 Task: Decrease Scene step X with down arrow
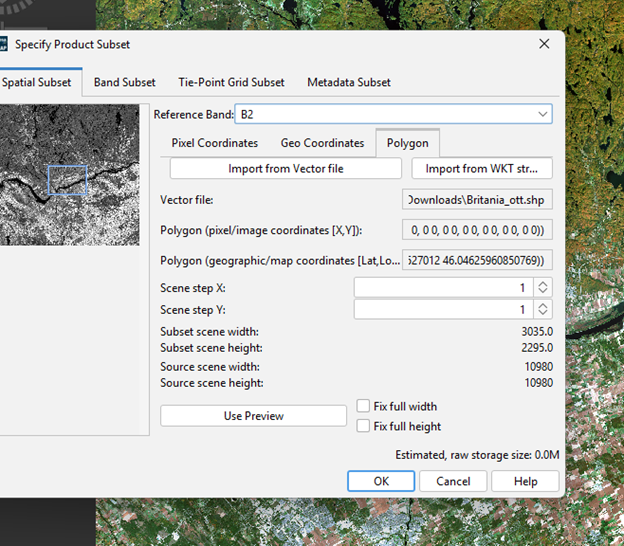(543, 291)
